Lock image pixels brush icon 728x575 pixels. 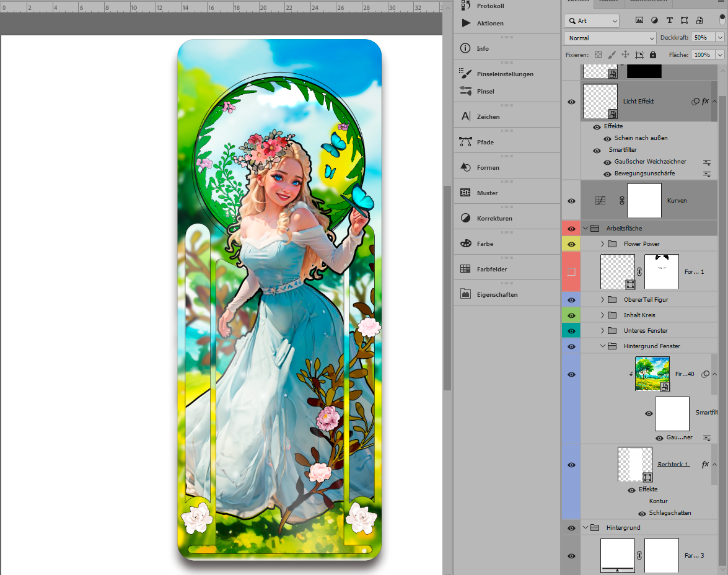point(612,55)
